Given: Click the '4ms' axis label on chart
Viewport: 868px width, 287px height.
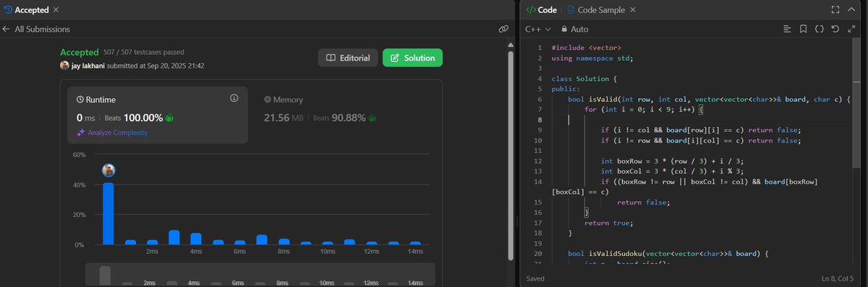Looking at the screenshot, I should [195, 252].
